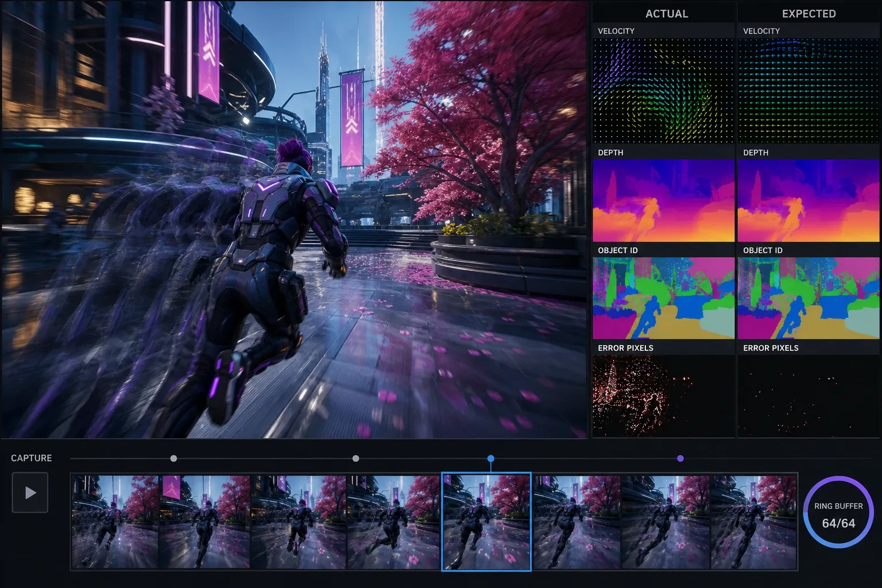Screen dimensions: 882x588
Task: Open the first frame thumbnail in the filmstrip
Action: (115, 521)
